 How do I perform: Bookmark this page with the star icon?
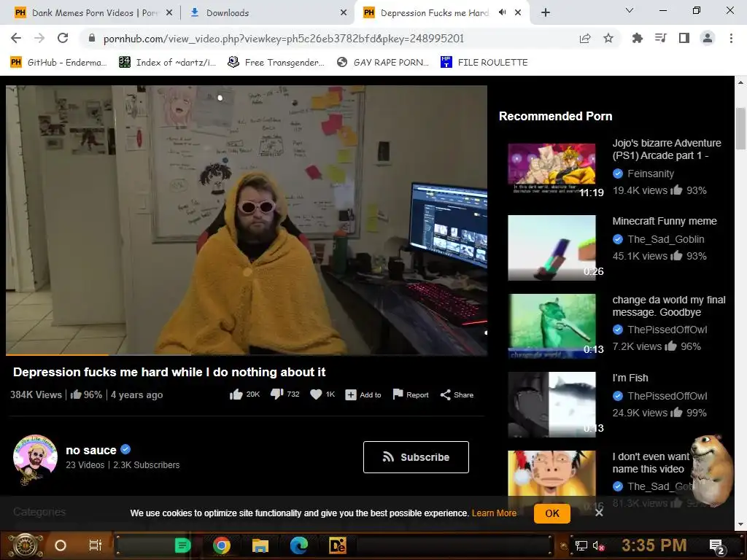pyautogui.click(x=608, y=38)
